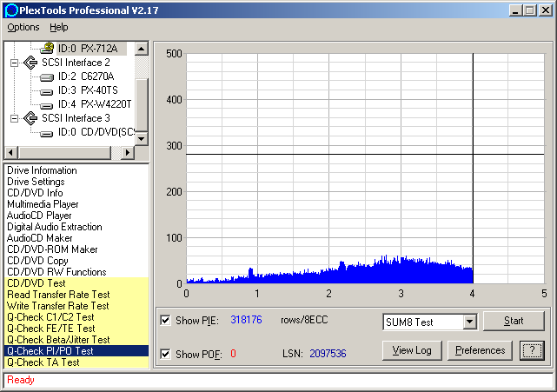Image resolution: width=557 pixels, height=392 pixels.
Task: Click the PX-40TS drive icon
Action: point(47,92)
